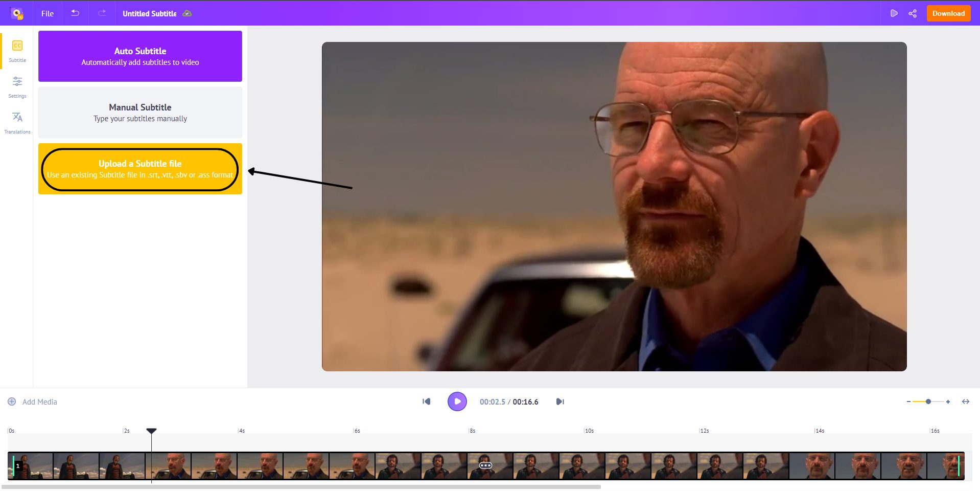
Task: Choose Auto Subtitle option
Action: pyautogui.click(x=140, y=56)
